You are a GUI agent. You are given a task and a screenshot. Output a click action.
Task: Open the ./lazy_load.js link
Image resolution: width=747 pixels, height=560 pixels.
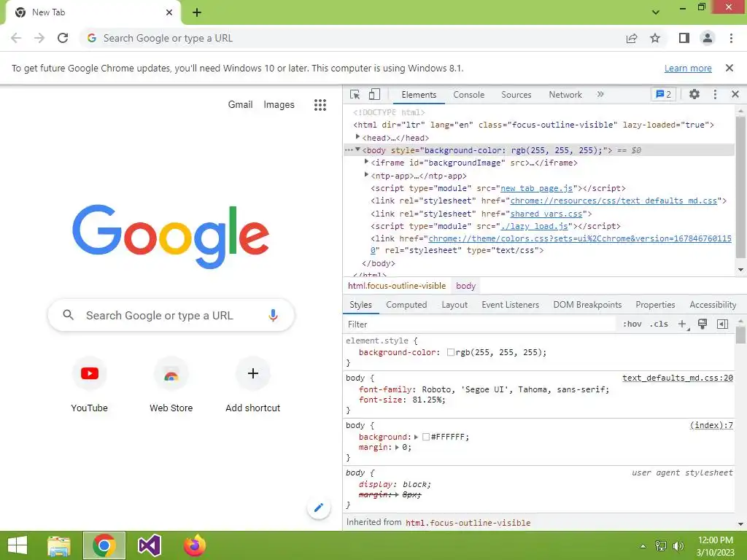click(533, 226)
